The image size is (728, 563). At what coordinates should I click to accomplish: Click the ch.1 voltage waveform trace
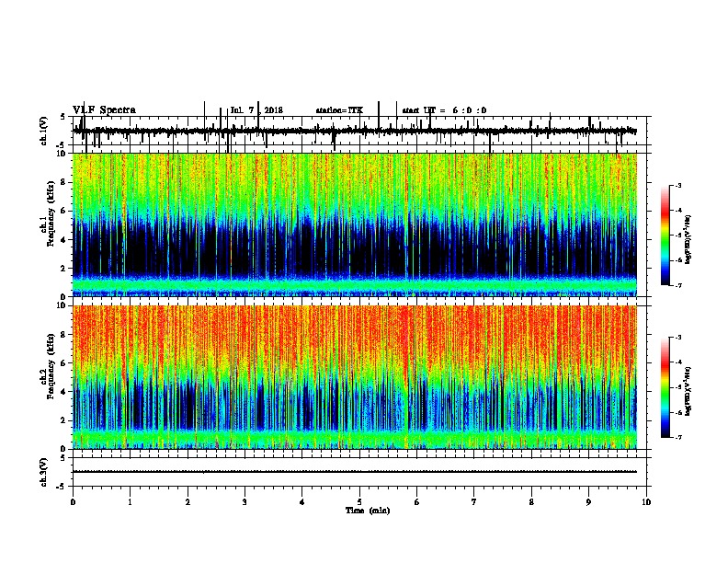pos(355,132)
